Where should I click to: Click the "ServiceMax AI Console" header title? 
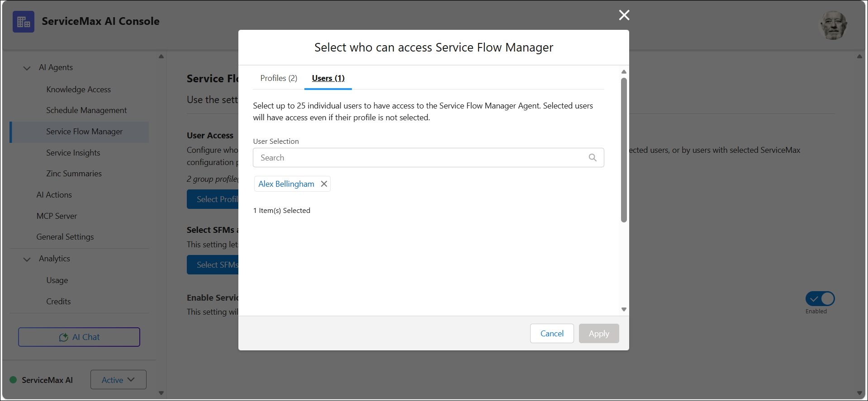(x=100, y=21)
